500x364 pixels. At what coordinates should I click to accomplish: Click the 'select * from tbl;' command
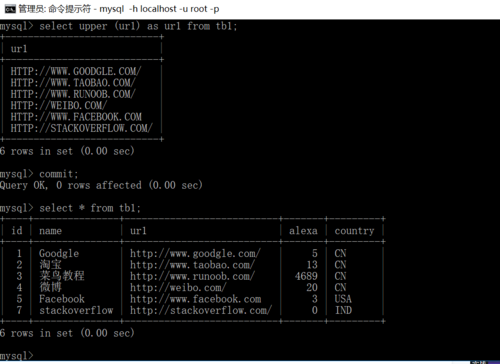pos(90,208)
